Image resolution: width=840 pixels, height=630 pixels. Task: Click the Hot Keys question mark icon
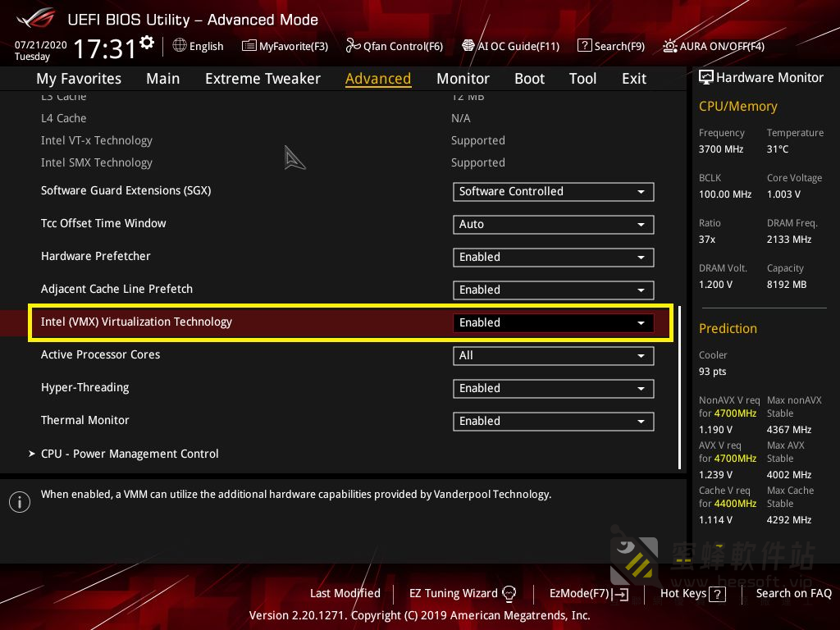[x=717, y=594]
